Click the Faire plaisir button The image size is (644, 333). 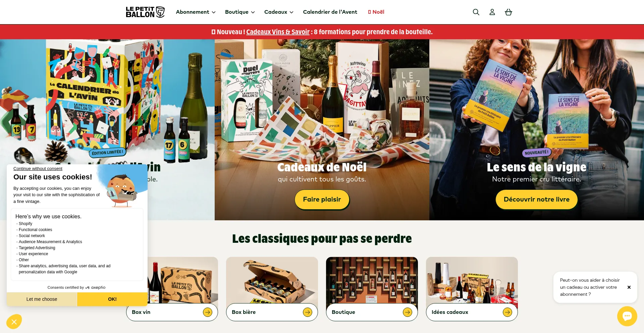pos(322,200)
